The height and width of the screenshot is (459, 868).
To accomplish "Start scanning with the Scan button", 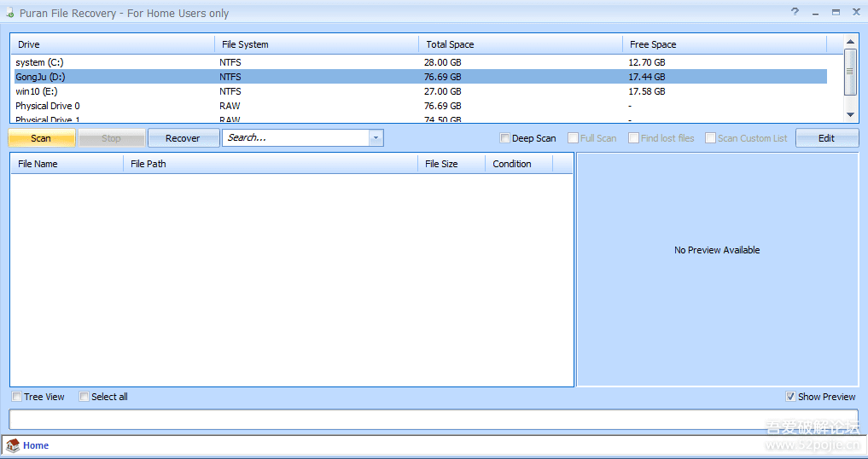I will (x=42, y=138).
